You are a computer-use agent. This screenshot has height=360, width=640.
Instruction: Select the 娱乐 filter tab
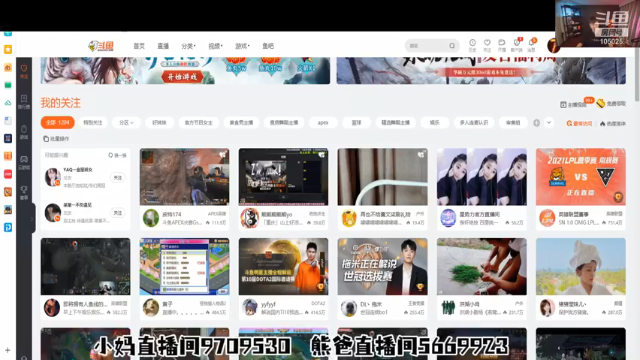(x=435, y=122)
